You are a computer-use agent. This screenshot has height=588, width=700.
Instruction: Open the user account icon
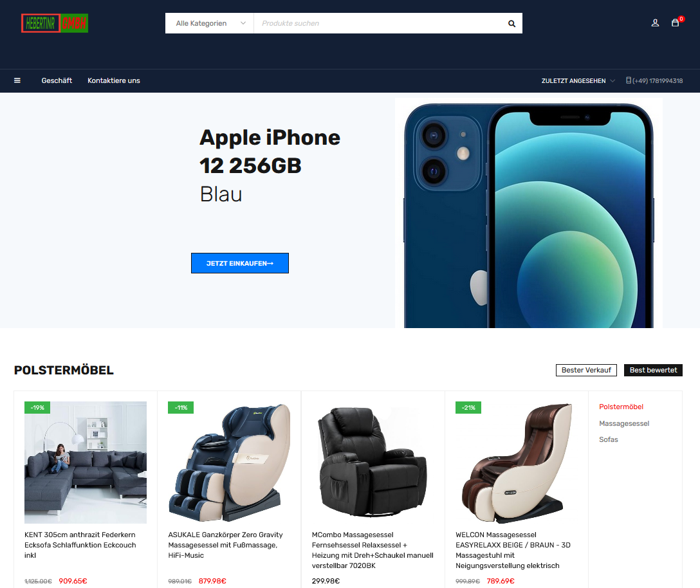(x=655, y=23)
